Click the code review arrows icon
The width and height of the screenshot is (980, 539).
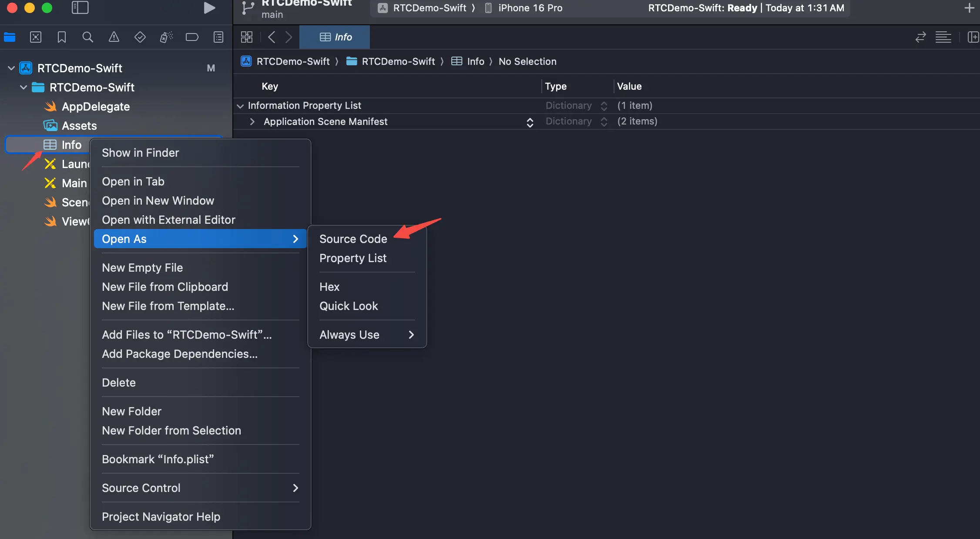[x=920, y=37]
